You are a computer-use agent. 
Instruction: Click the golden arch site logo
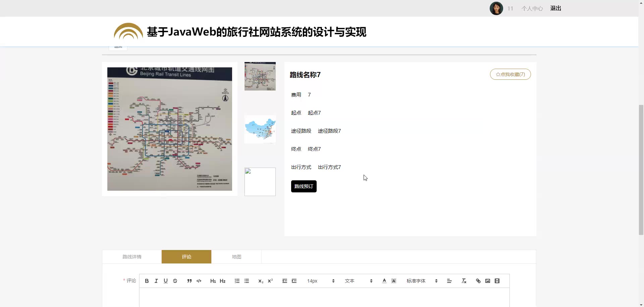click(128, 31)
